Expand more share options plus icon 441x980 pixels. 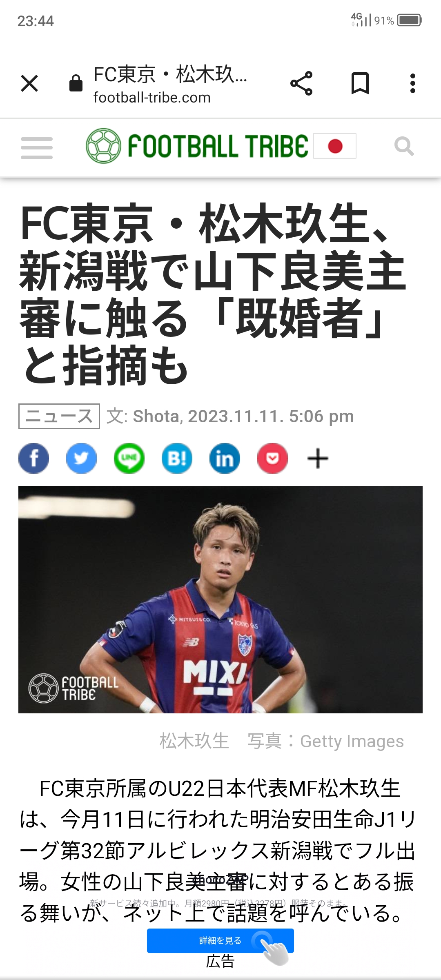point(318,459)
